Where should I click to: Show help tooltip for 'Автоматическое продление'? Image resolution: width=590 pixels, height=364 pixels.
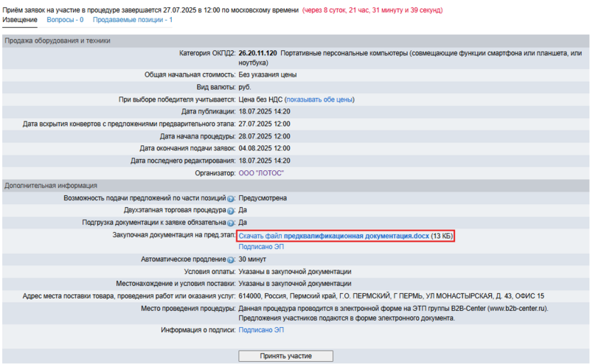231,260
